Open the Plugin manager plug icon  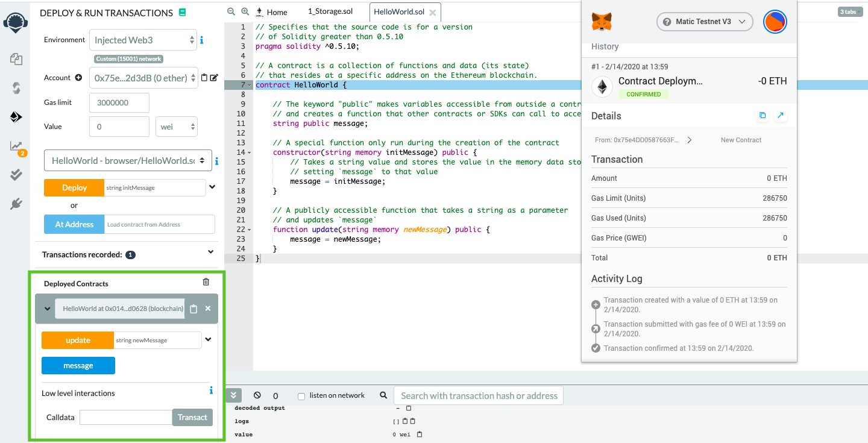pyautogui.click(x=16, y=204)
